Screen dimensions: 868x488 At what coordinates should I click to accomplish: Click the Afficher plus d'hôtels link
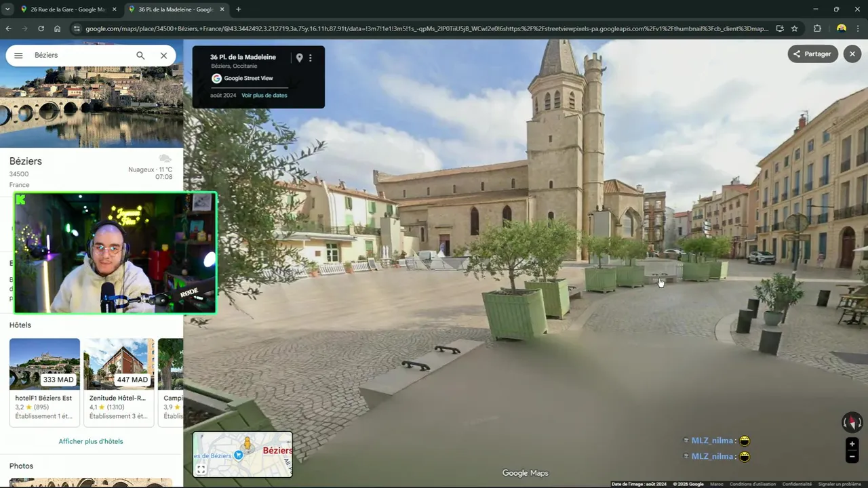click(x=91, y=441)
